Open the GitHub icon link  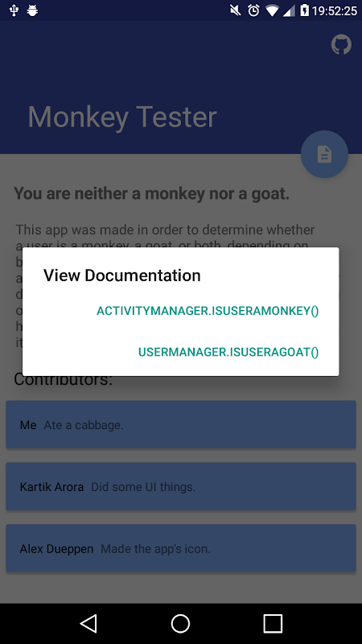341,44
